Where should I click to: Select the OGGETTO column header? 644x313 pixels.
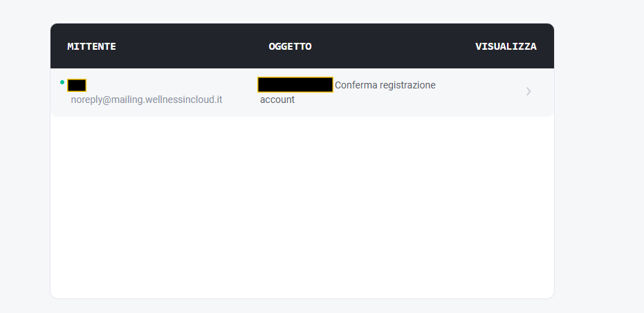coord(290,46)
